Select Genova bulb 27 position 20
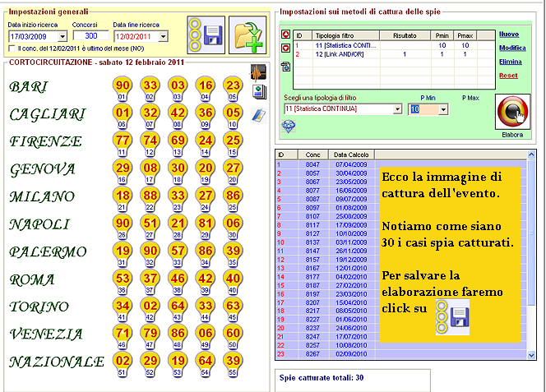The width and height of the screenshot is (546, 392). [233, 171]
